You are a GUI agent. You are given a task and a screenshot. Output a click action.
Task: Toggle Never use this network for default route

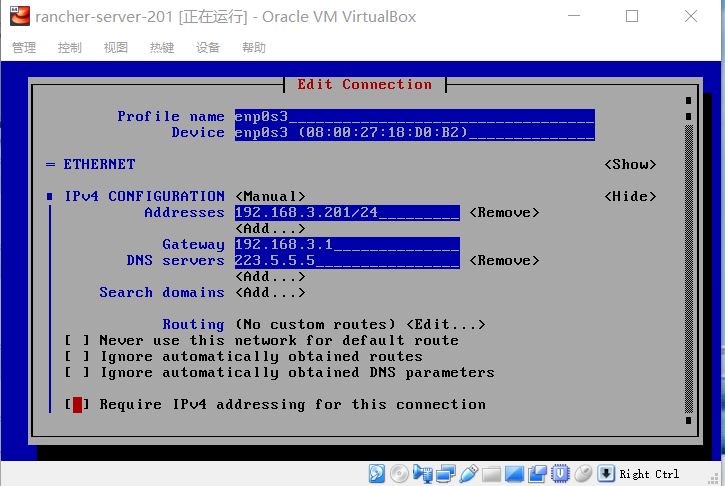tap(77, 341)
